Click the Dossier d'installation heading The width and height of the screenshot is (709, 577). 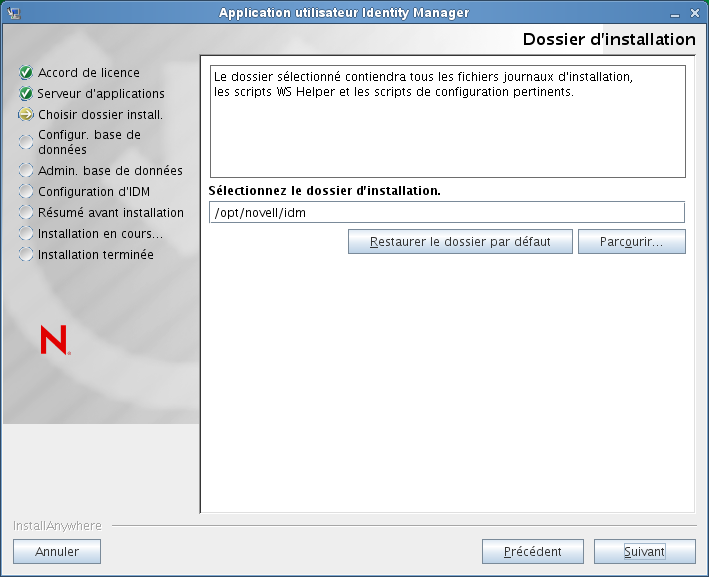click(609, 39)
